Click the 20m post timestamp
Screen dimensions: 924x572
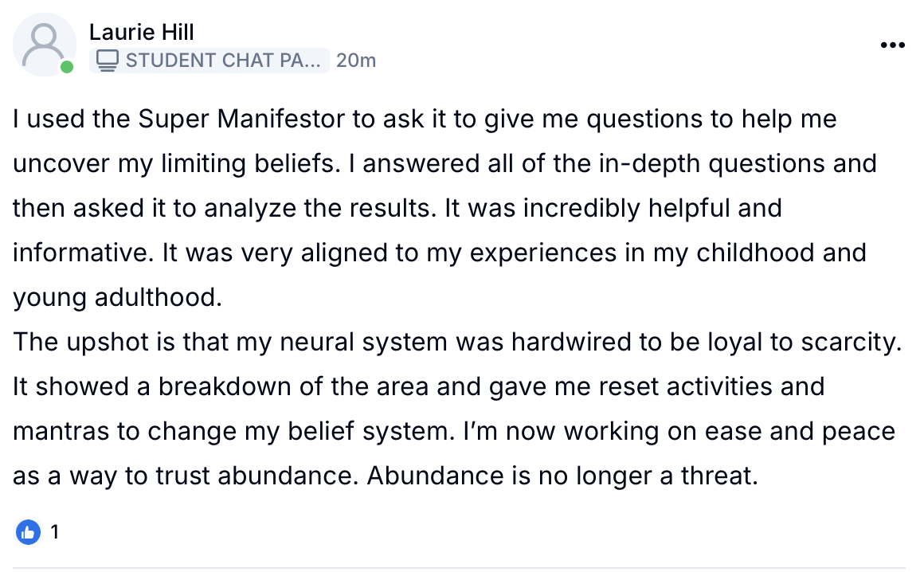pos(356,60)
